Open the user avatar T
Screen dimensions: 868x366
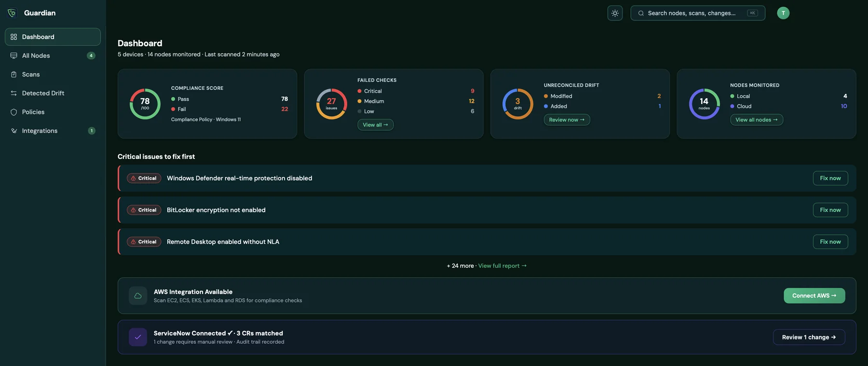click(783, 13)
